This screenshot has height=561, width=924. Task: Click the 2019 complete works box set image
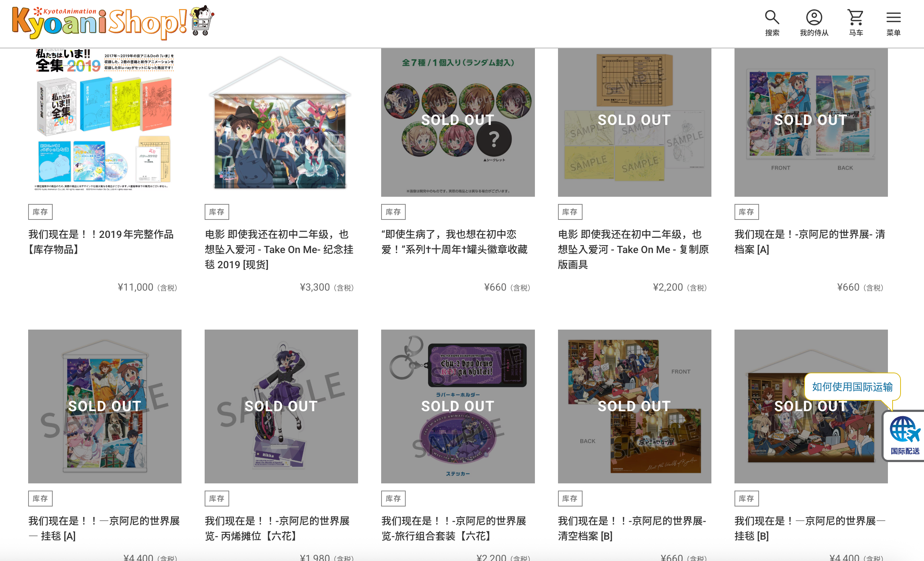(105, 122)
